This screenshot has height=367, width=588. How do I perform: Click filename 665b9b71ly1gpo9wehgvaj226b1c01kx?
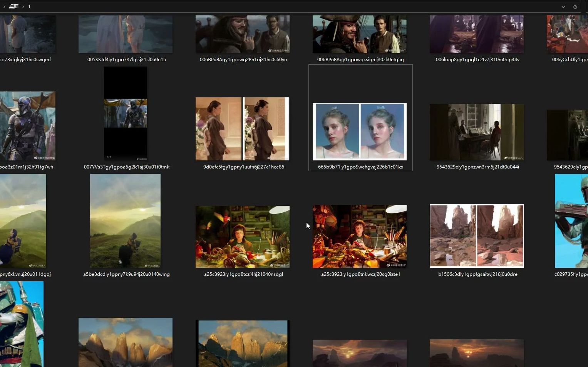click(x=360, y=167)
